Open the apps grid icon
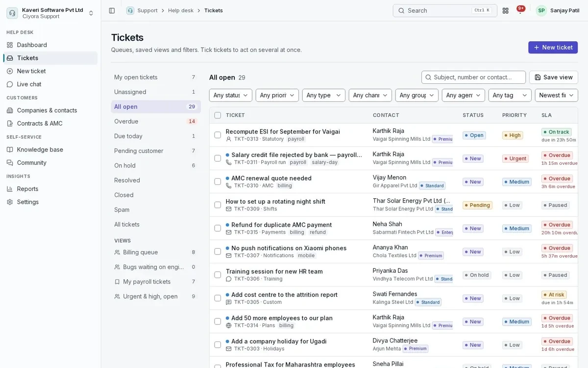This screenshot has width=588, height=368. click(506, 10)
